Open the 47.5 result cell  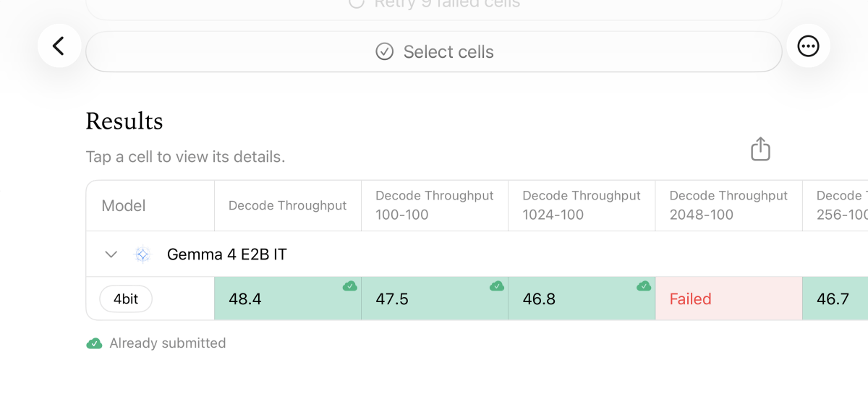435,299
